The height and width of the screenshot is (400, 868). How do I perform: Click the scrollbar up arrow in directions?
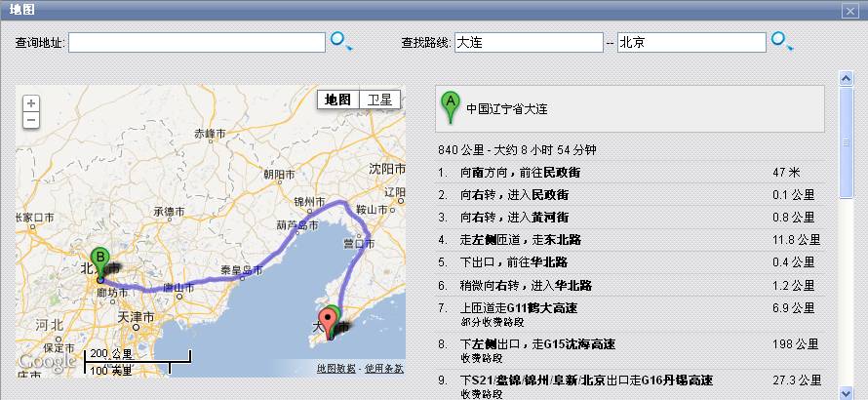pyautogui.click(x=847, y=77)
